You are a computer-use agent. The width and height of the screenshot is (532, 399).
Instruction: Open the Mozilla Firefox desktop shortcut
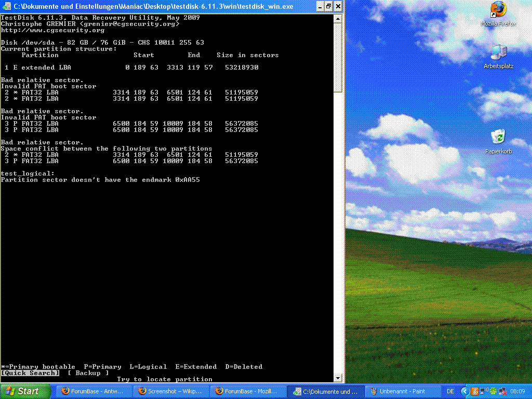pyautogui.click(x=498, y=14)
